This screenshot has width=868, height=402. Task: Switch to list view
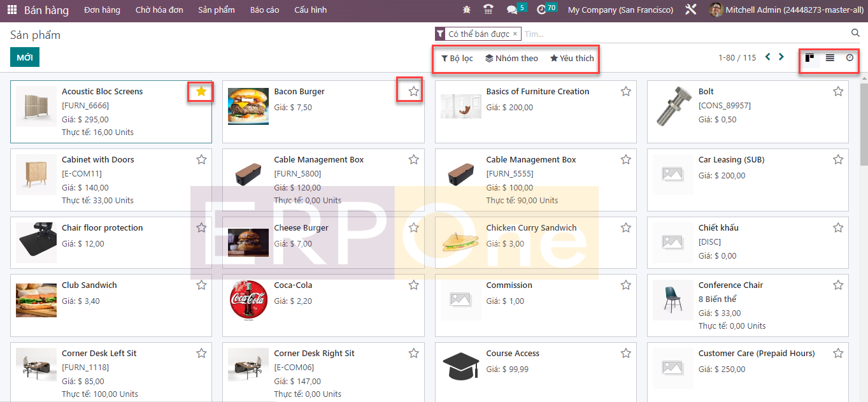tap(830, 58)
